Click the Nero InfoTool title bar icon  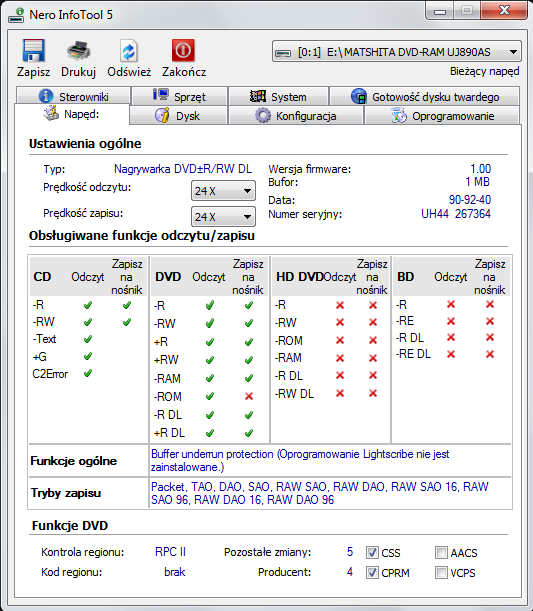[x=16, y=15]
